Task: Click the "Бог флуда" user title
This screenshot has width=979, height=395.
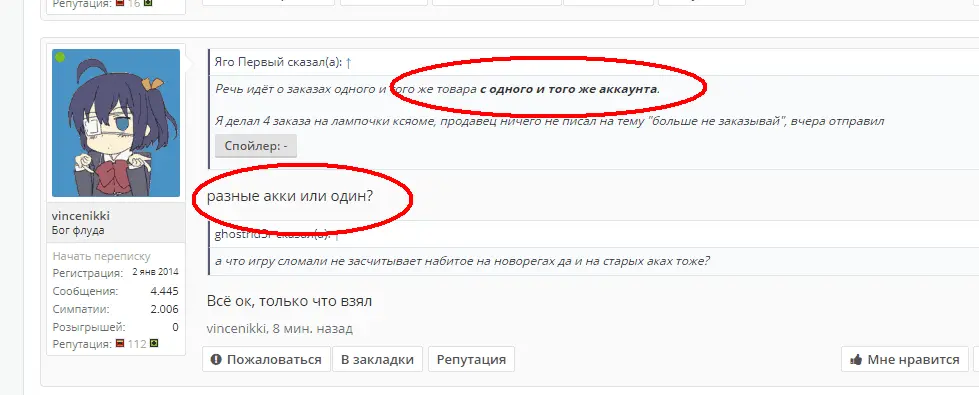Action: coord(78,231)
